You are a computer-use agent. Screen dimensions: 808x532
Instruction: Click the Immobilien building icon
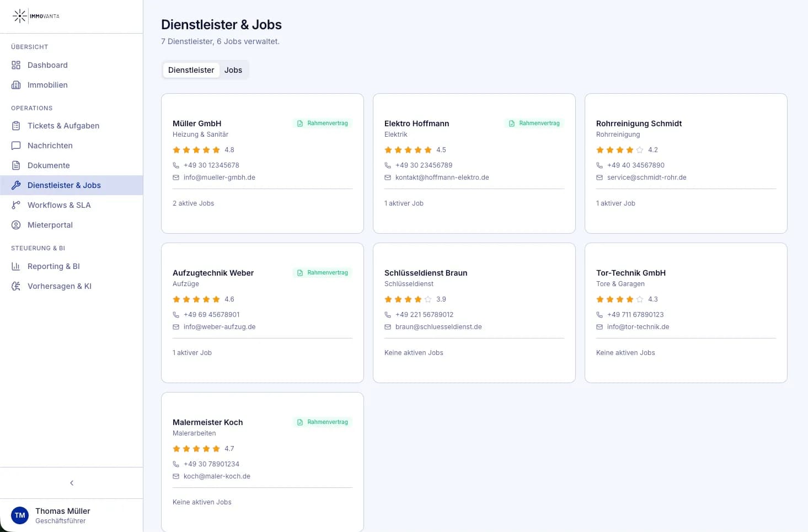point(16,85)
